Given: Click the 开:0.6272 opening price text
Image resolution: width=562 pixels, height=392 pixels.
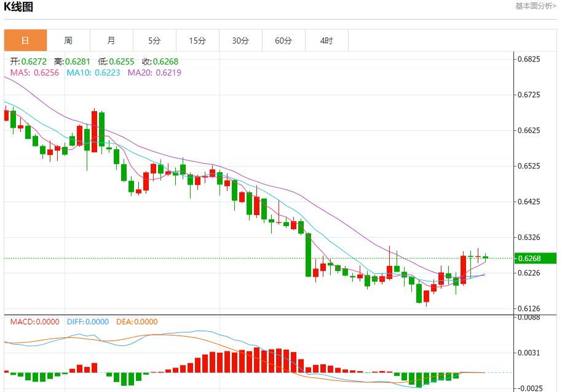Looking at the screenshot, I should 28,61.
